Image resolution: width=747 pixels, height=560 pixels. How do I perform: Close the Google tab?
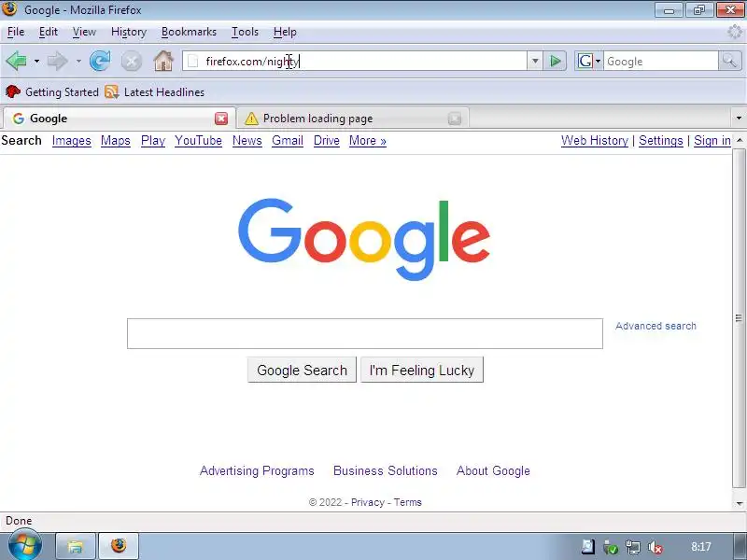click(221, 119)
